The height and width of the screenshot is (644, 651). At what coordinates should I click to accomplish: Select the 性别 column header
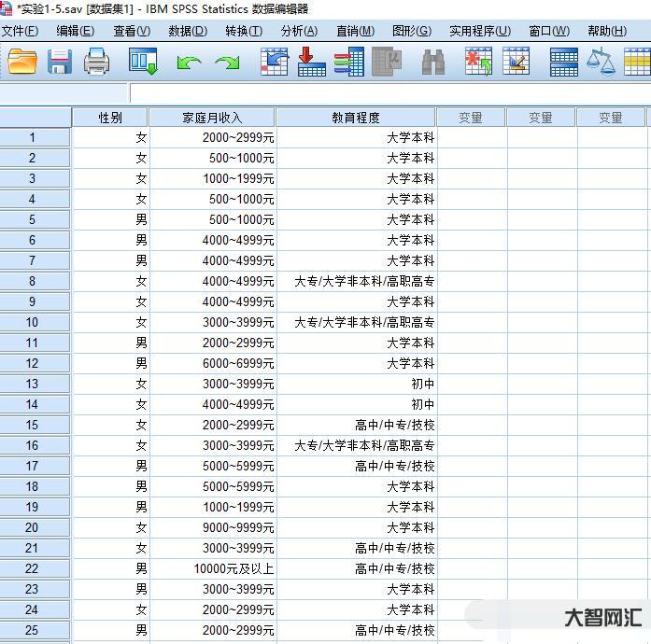point(110,118)
